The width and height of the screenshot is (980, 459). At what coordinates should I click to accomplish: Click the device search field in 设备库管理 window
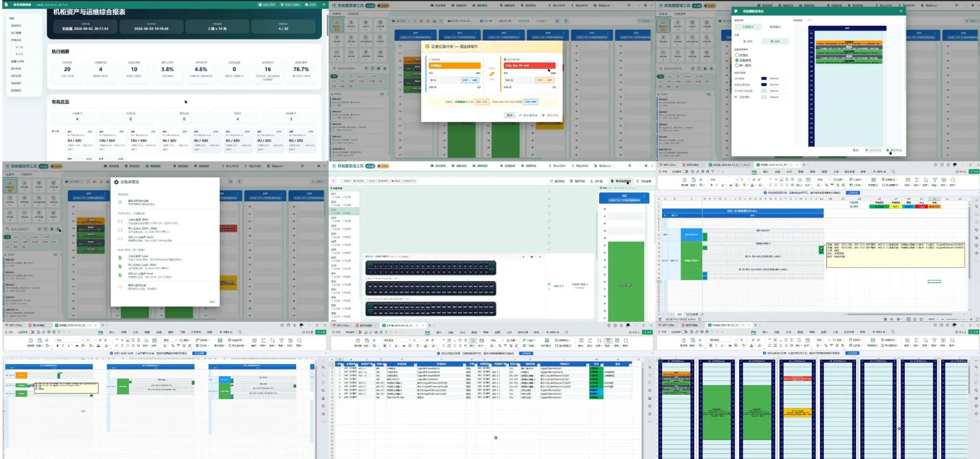[x=21, y=229]
